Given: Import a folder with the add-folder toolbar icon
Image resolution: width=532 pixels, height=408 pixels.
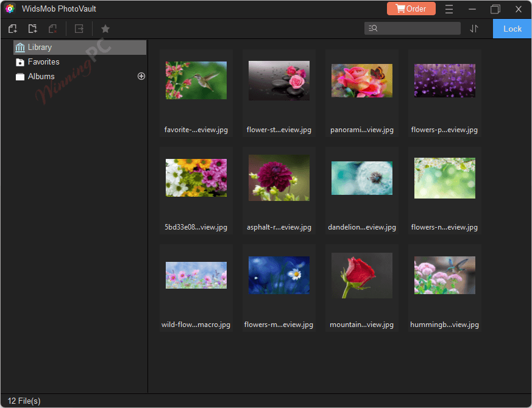Looking at the screenshot, I should [x=32, y=29].
